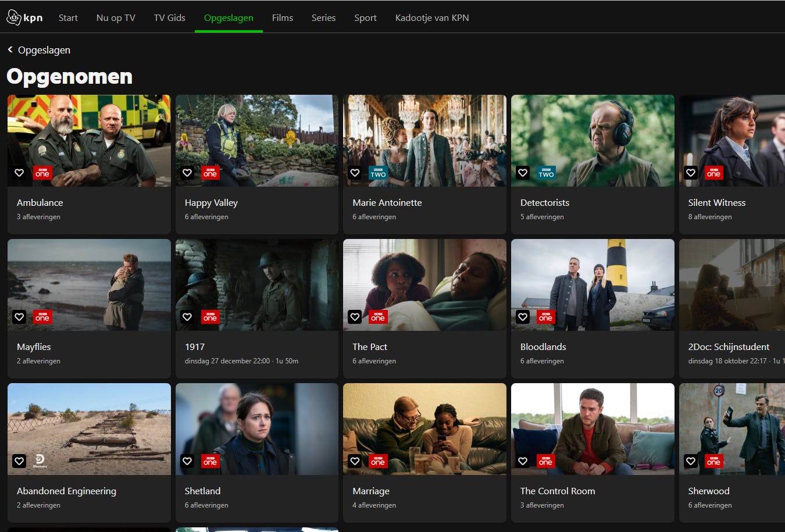The width and height of the screenshot is (785, 532).
Task: Toggle favorite heart on Bloodlands
Action: [x=523, y=317]
